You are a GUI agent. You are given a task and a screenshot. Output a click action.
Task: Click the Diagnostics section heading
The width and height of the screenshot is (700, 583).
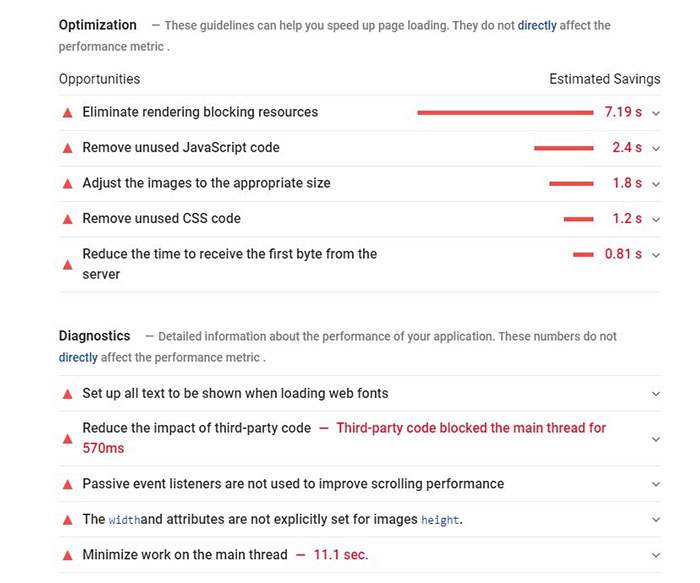94,336
